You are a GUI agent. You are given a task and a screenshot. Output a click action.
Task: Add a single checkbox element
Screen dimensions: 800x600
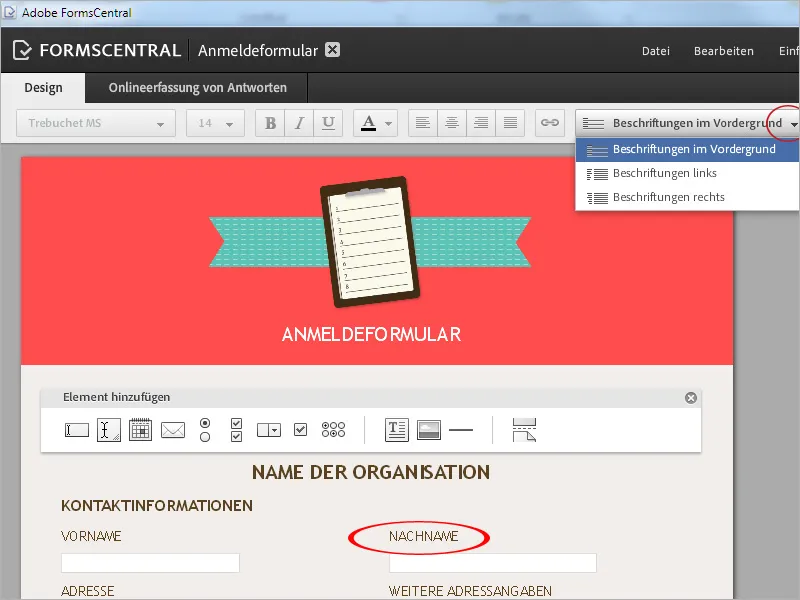pyautogui.click(x=301, y=430)
